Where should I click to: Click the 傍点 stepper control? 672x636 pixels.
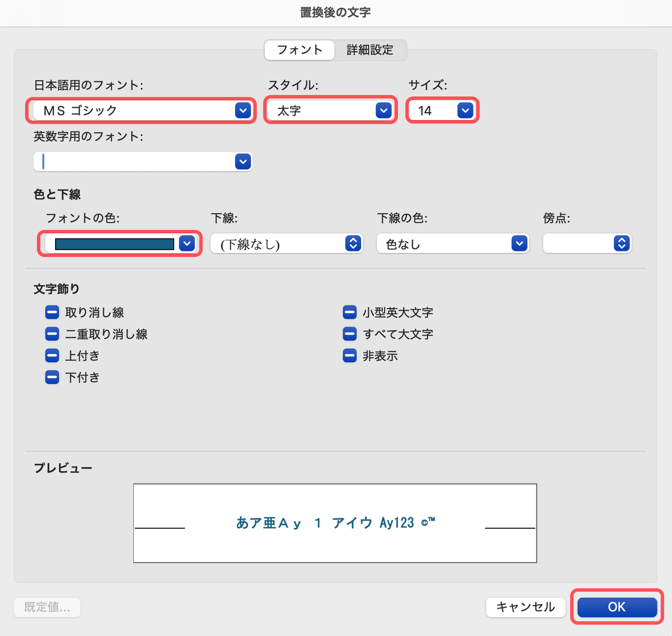pyautogui.click(x=621, y=243)
